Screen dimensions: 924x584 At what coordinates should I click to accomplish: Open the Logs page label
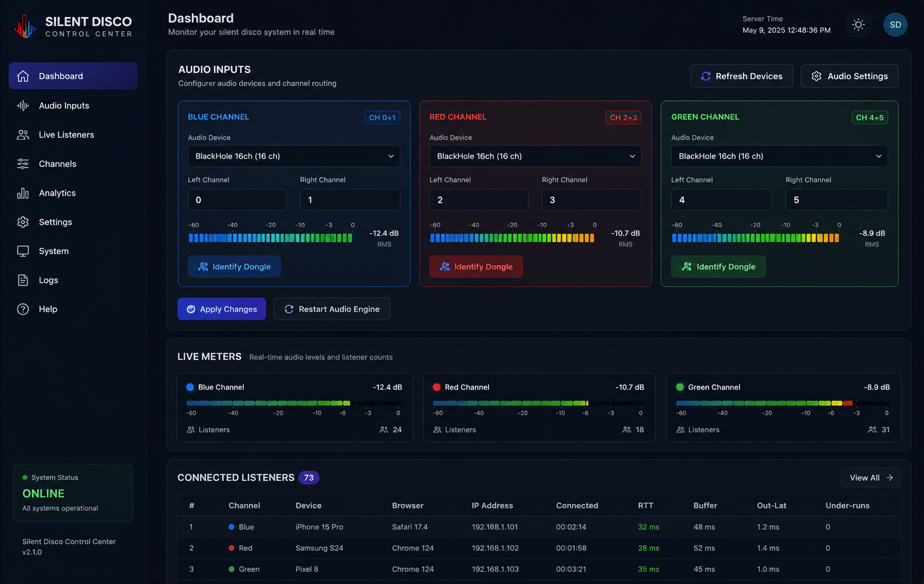point(48,280)
